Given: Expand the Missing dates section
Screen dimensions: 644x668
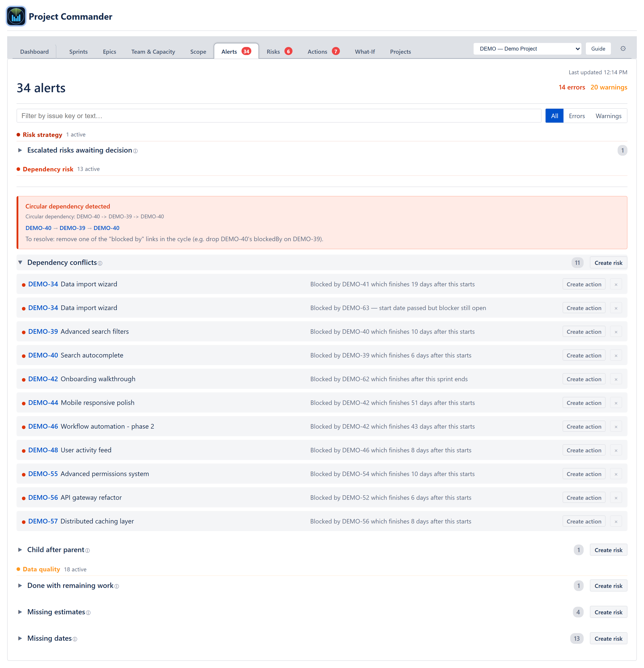Looking at the screenshot, I should tap(20, 638).
